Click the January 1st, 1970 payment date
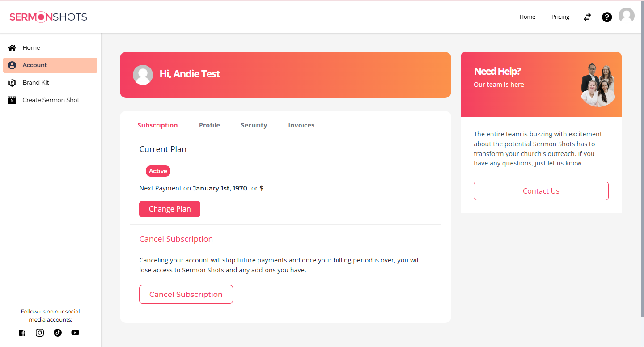Screen dimensions: 644x347 [220, 188]
